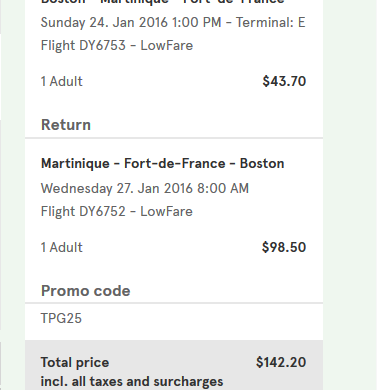Click the 1:00 PM outbound departure time

[197, 23]
